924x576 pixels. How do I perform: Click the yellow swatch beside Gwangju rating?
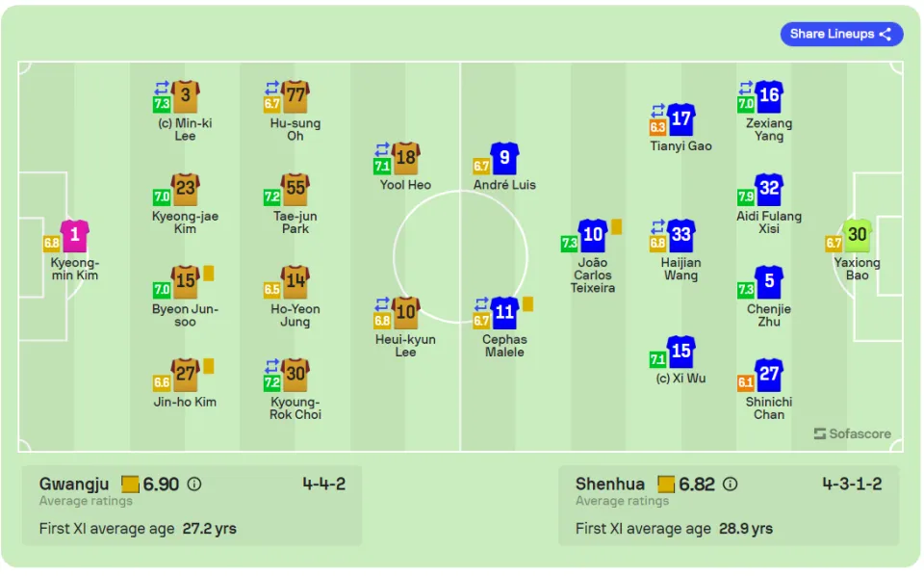[x=130, y=484]
